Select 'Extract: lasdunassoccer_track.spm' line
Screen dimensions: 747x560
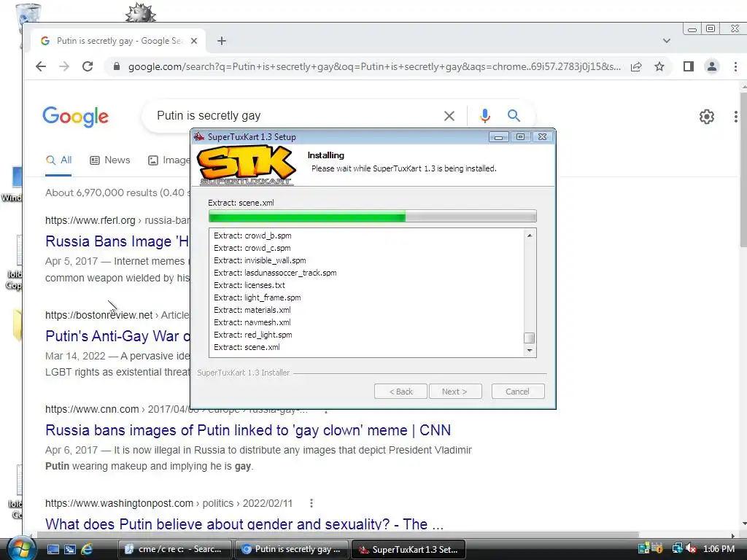(275, 273)
